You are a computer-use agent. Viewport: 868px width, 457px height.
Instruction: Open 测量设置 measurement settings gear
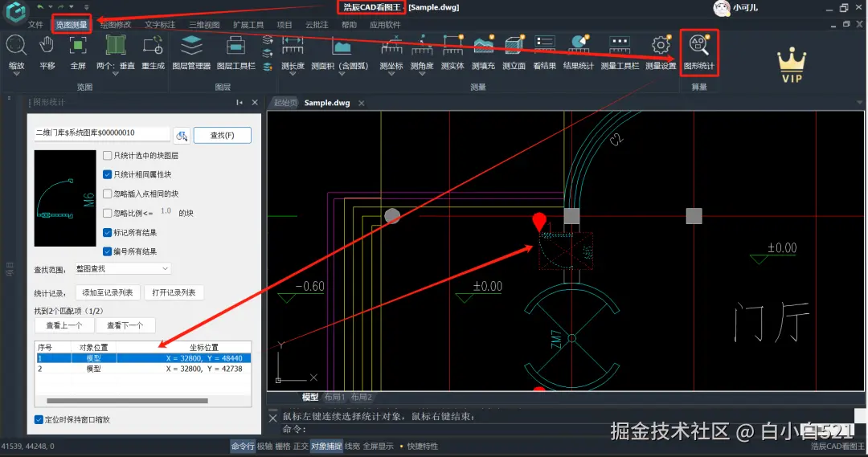pos(661,46)
